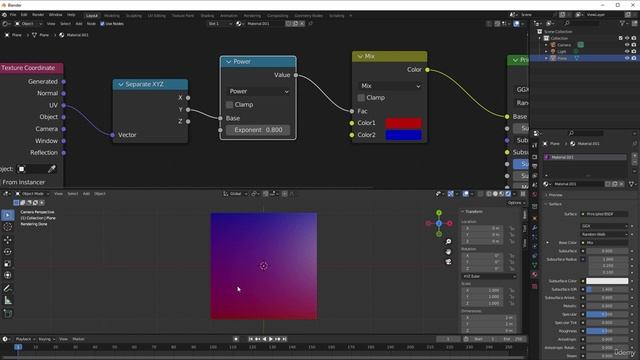This screenshot has width=640, height=360.
Task: Click the viewport zoom magnifier icon
Action: [x=448, y=242]
